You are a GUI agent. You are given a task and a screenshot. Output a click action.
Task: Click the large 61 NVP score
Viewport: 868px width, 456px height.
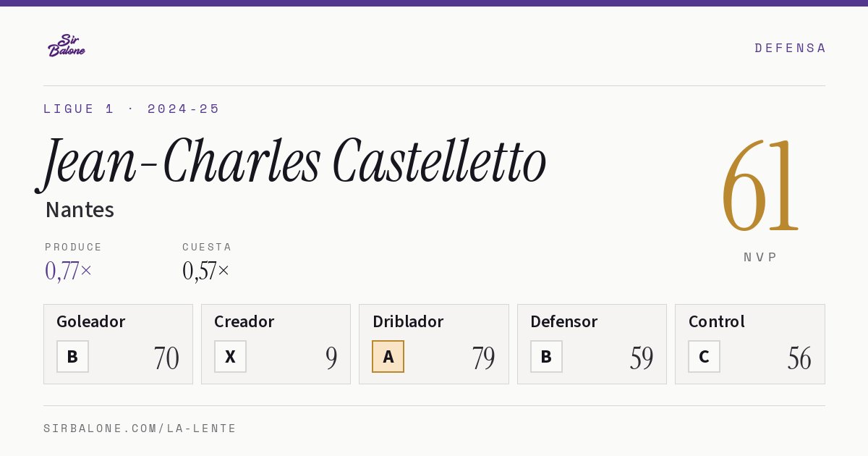coord(760,186)
